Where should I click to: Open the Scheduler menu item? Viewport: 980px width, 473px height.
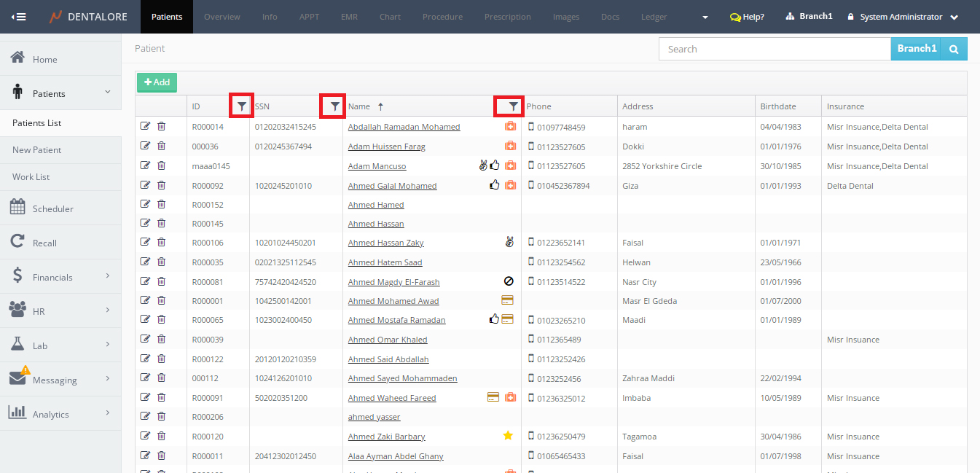click(52, 208)
